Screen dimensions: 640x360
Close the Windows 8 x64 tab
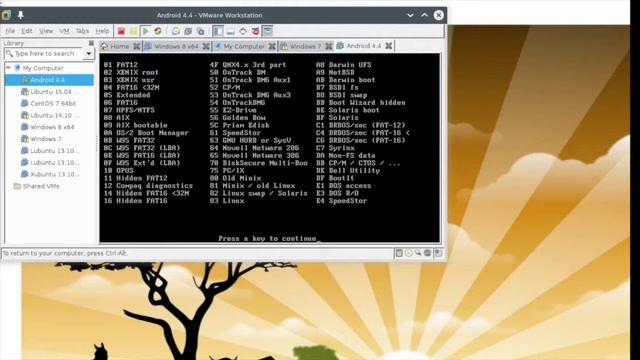click(206, 46)
